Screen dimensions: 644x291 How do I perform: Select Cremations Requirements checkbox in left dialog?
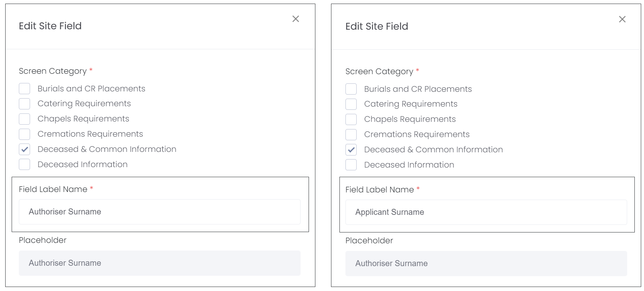pos(24,134)
